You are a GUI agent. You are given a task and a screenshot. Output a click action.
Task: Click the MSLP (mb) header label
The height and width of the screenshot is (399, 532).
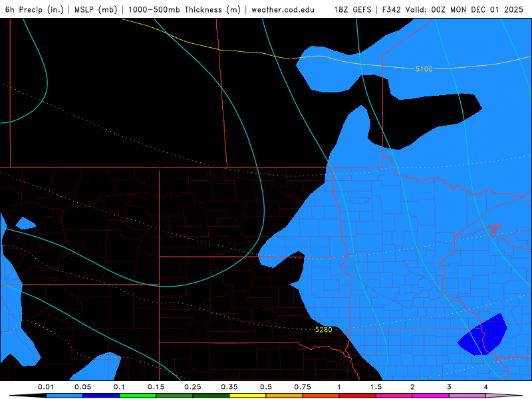coord(96,9)
